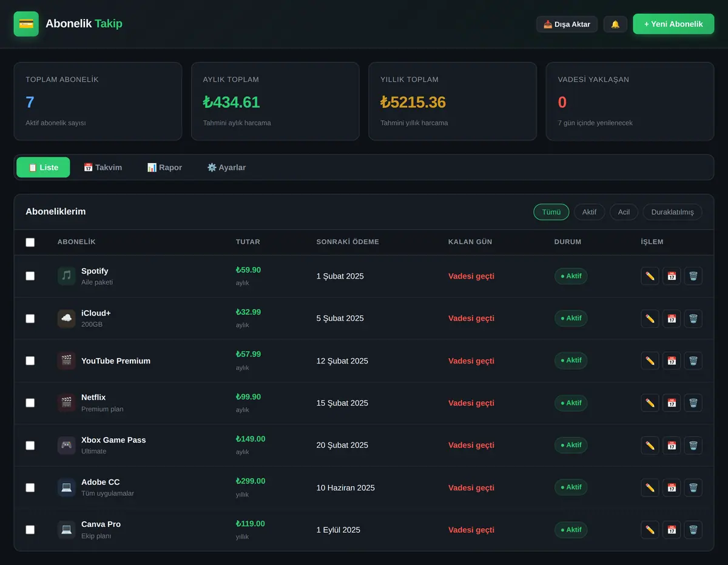Viewport: 728px width, 565px height.
Task: Edit Canva Pro using the pencil icon
Action: click(x=650, y=530)
